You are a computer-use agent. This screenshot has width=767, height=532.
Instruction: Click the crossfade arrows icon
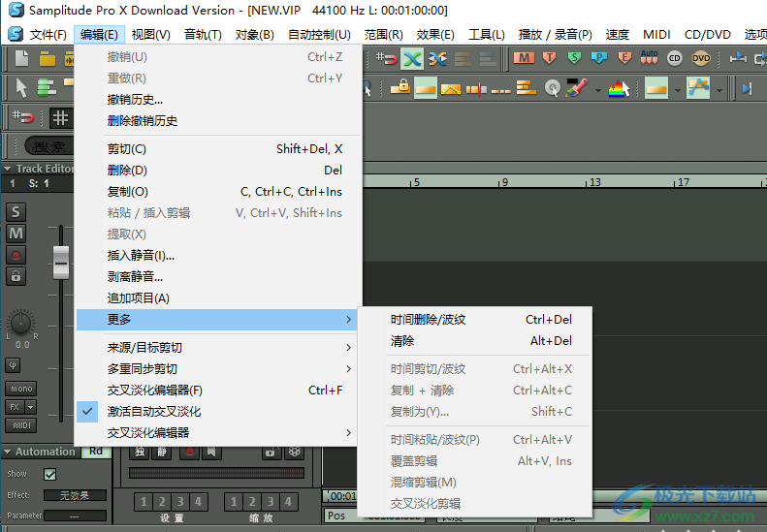click(437, 59)
